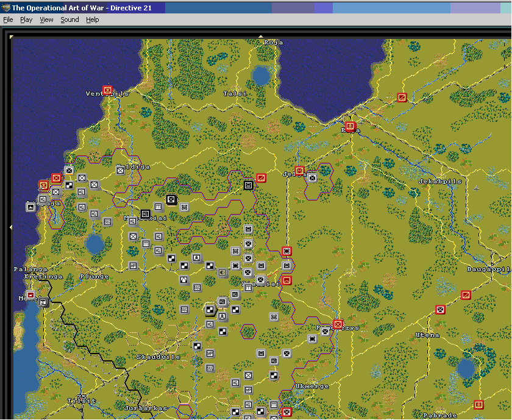512x420 pixels.
Task: Select the black HQ unit on Mazeikiai
Action: 146,214
